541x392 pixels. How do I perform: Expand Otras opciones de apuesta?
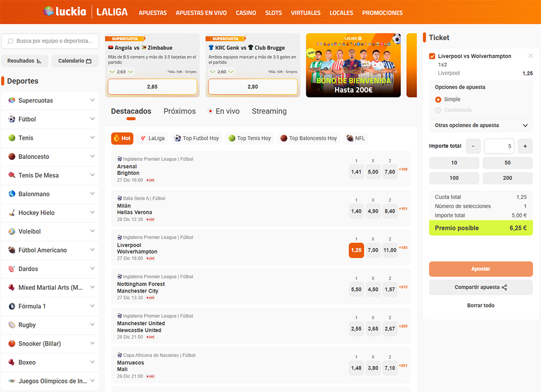481,125
